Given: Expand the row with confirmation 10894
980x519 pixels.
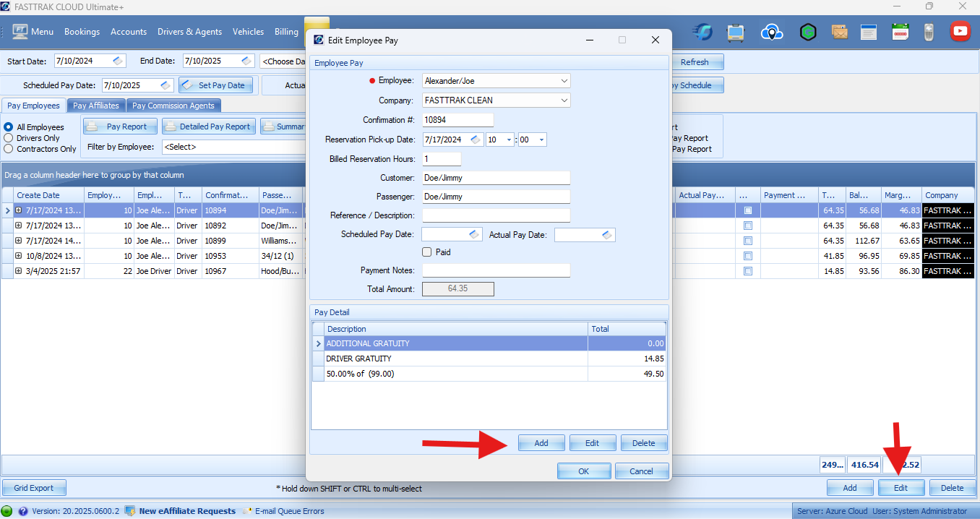Looking at the screenshot, I should click(19, 210).
